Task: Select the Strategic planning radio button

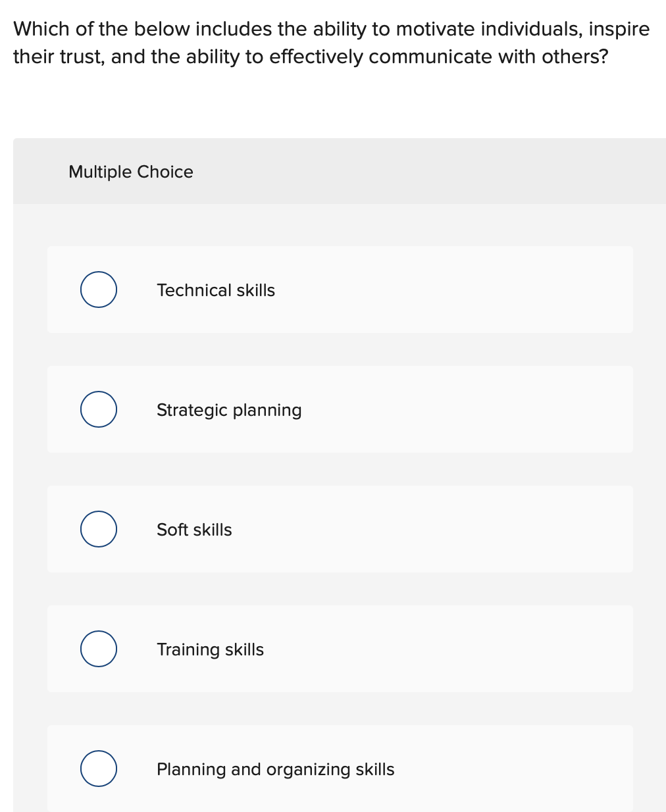Action: 98,409
